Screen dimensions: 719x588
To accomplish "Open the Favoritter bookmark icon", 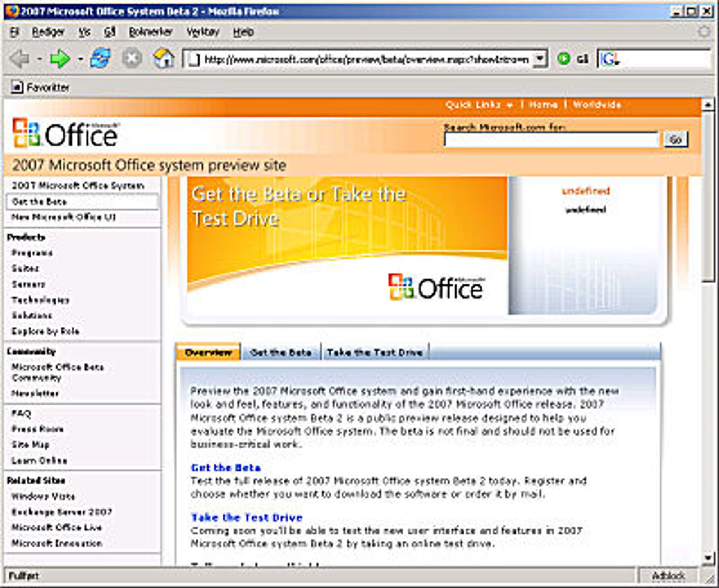I will 17,87.
